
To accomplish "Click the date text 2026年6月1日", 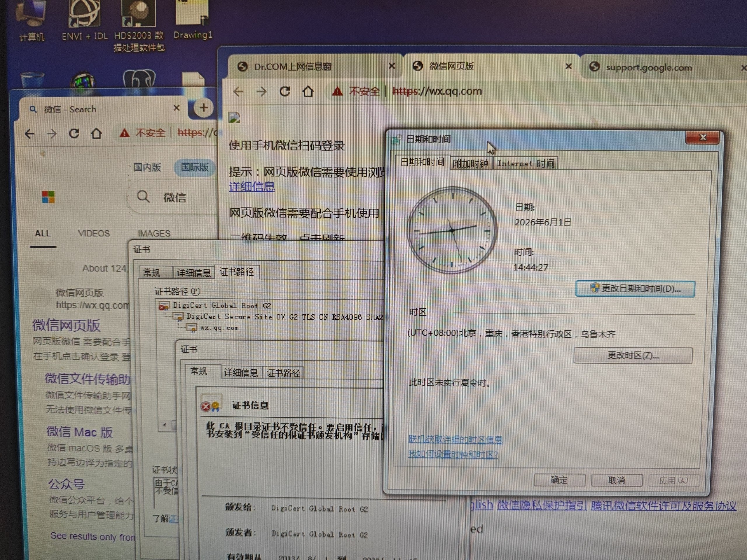I will (x=543, y=222).
